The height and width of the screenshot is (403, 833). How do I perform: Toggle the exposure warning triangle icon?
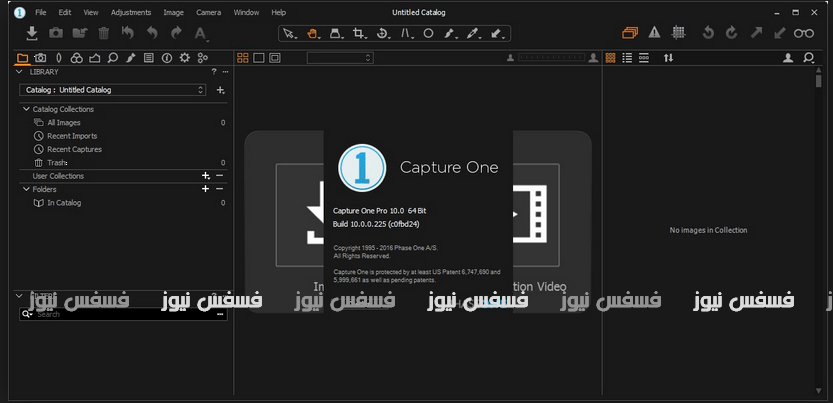[x=654, y=33]
